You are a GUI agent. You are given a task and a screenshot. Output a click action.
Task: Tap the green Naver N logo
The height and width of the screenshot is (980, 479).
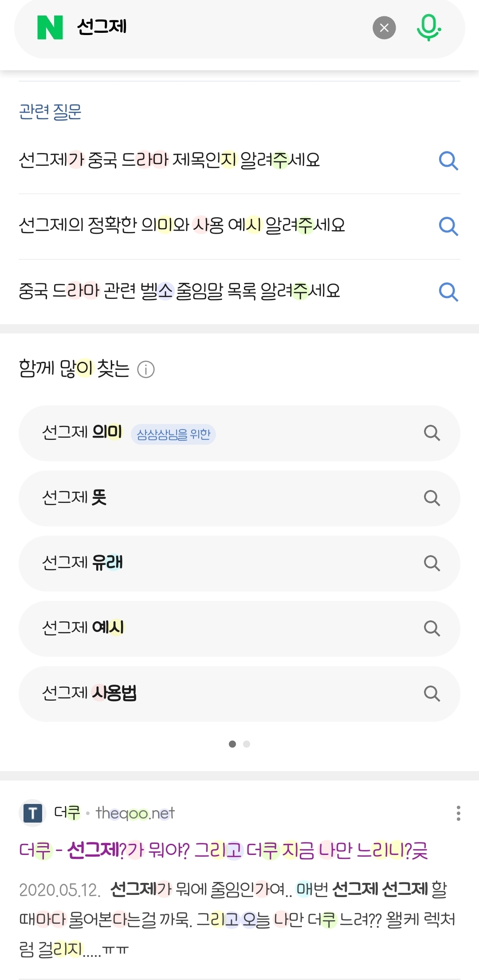50,27
